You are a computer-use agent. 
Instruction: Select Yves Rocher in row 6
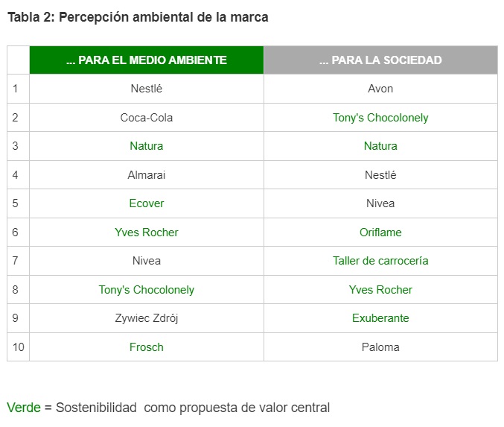147,232
